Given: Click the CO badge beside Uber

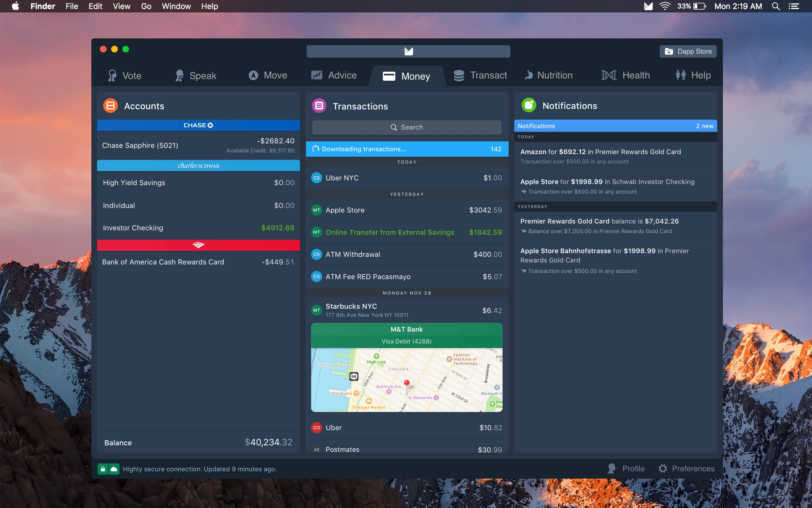Looking at the screenshot, I should pyautogui.click(x=316, y=428).
